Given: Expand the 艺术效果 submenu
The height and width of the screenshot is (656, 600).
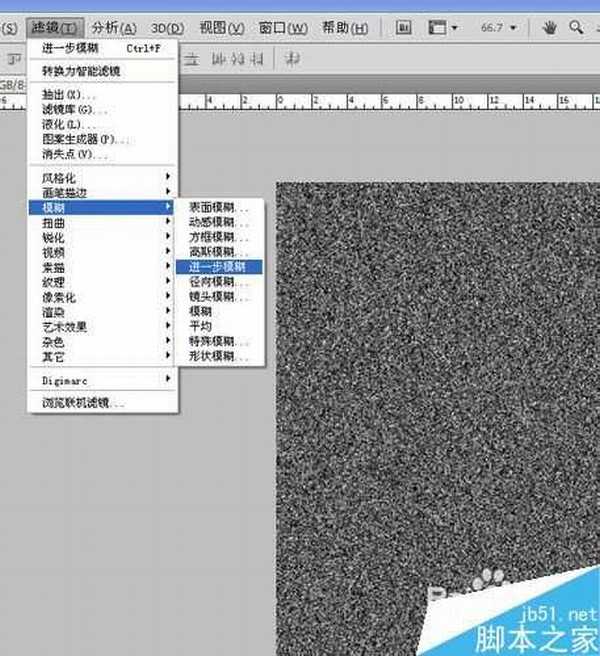Looking at the screenshot, I should tap(103, 327).
